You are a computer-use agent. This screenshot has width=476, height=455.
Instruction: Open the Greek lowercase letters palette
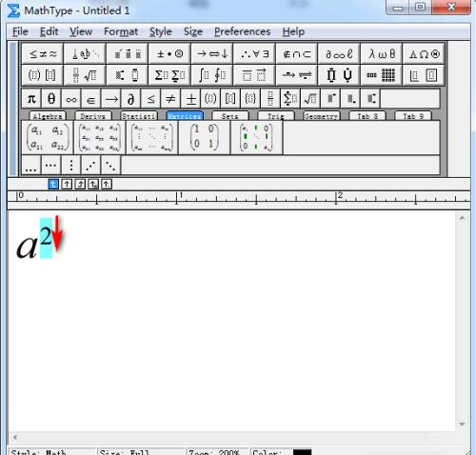tap(382, 54)
